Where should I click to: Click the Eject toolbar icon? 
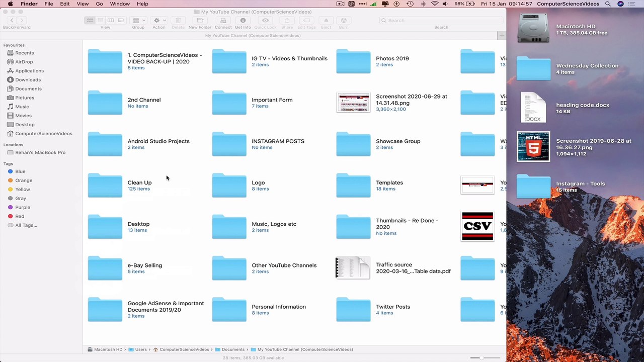pos(326,20)
